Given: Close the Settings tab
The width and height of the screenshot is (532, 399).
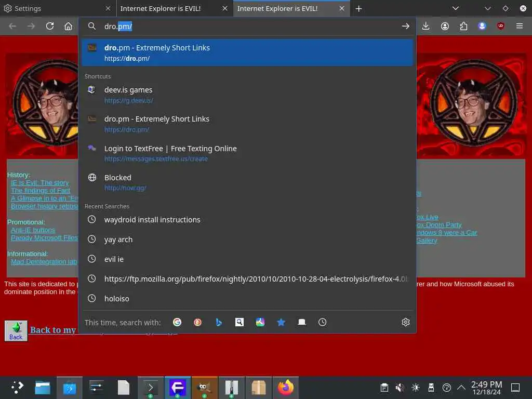Looking at the screenshot, I should point(108,8).
